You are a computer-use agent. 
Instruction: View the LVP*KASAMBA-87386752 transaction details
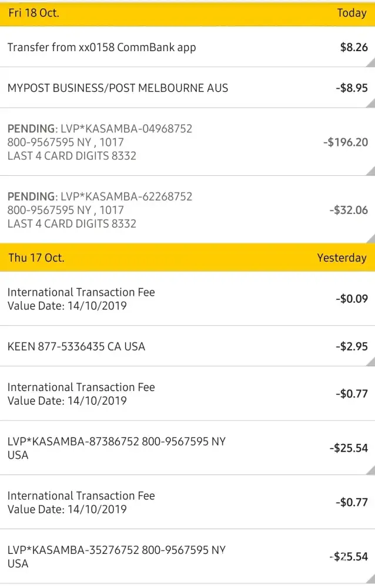click(116, 448)
